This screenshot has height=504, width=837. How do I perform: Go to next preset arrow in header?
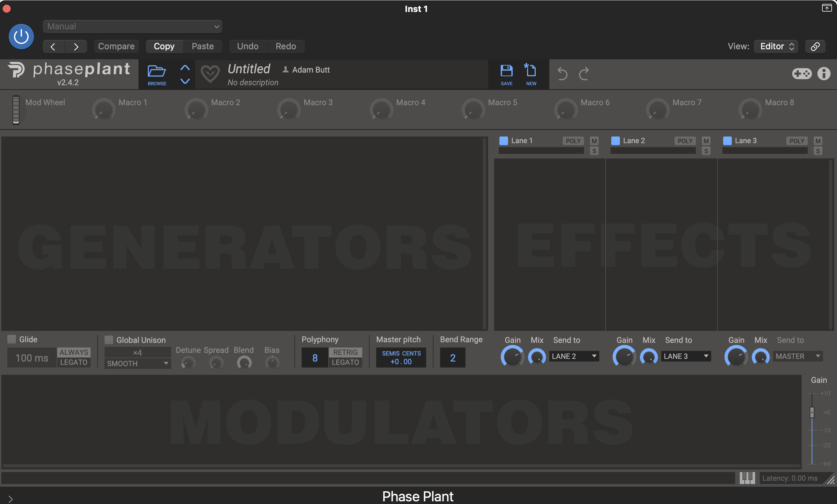[76, 47]
